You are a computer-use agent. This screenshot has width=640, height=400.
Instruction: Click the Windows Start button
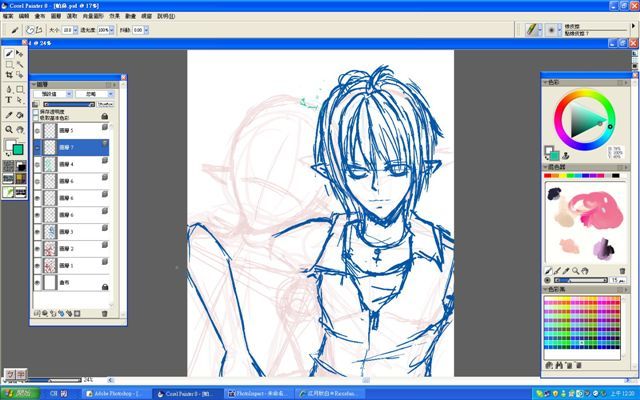[x=20, y=393]
